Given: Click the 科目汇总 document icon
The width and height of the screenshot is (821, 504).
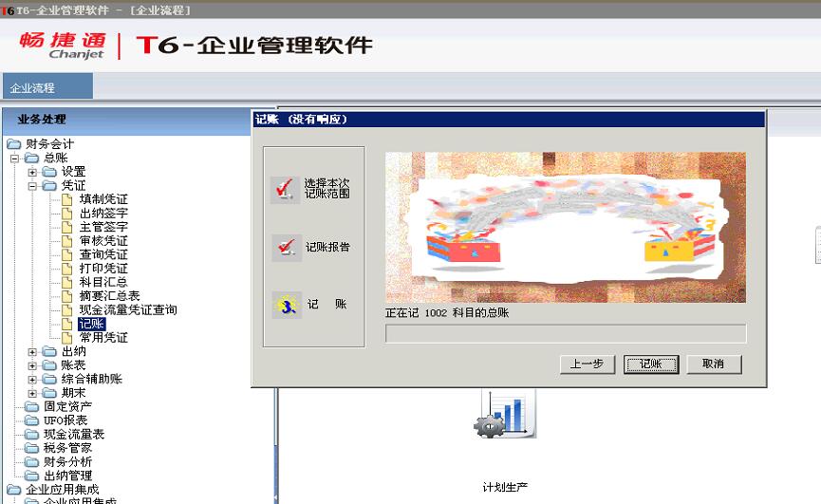Looking at the screenshot, I should point(67,282).
